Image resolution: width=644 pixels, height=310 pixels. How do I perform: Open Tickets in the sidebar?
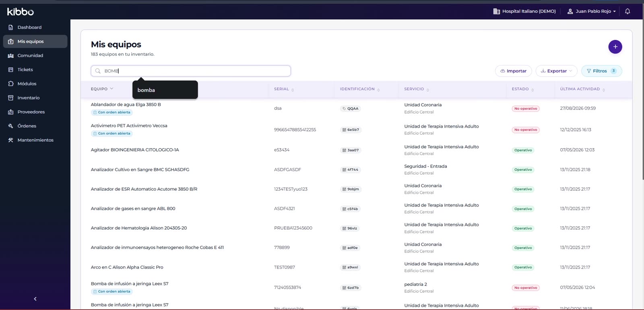pos(35,70)
